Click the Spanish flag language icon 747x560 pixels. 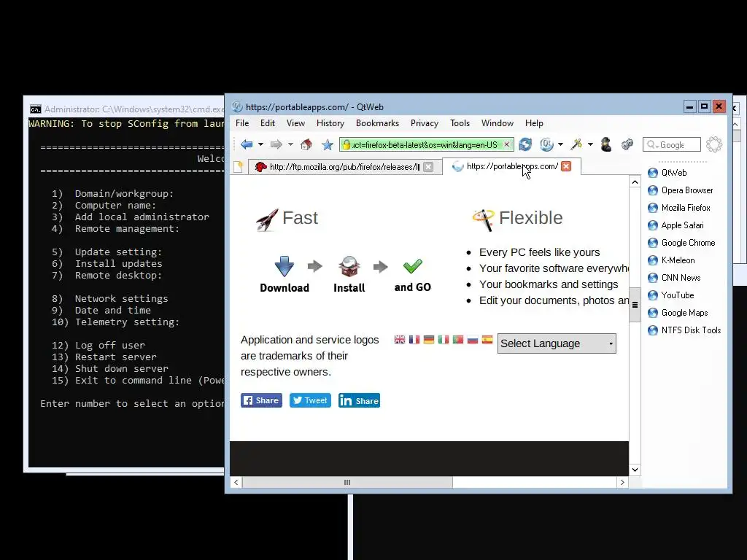(x=487, y=340)
